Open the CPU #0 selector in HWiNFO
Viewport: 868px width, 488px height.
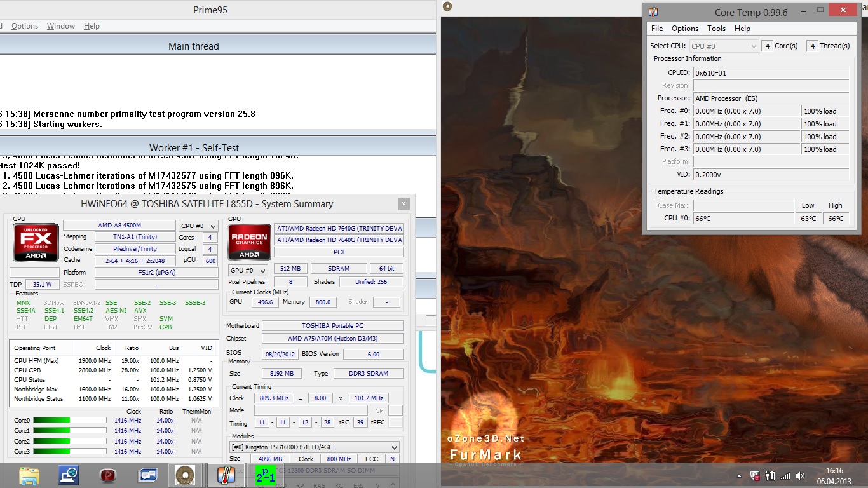click(198, 226)
